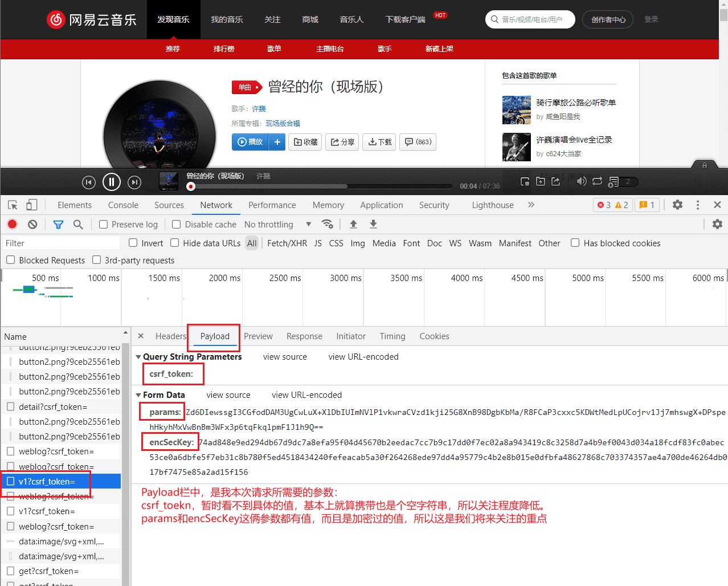
Task: Enable Preserve log checkbox
Action: [103, 225]
